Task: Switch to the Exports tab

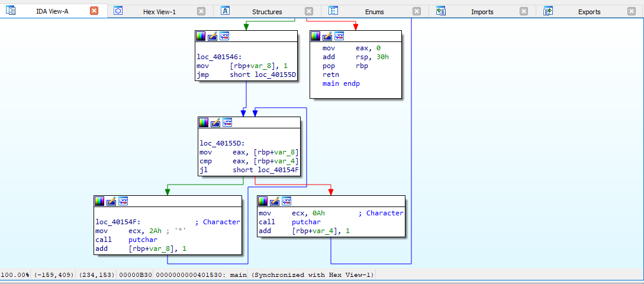Action: (x=589, y=12)
